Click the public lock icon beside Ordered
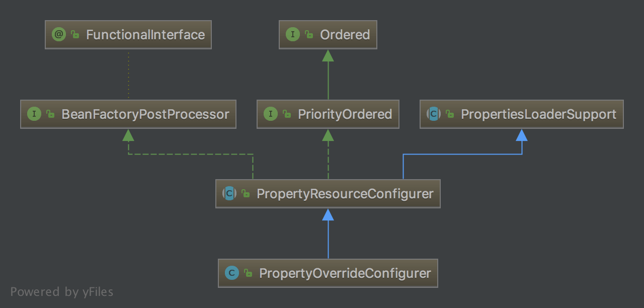 pyautogui.click(x=309, y=35)
